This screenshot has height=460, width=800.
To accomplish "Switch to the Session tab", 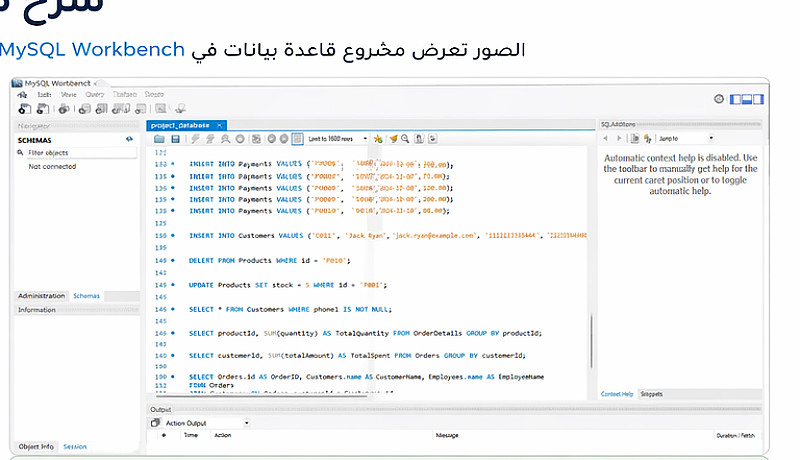I will point(75,446).
